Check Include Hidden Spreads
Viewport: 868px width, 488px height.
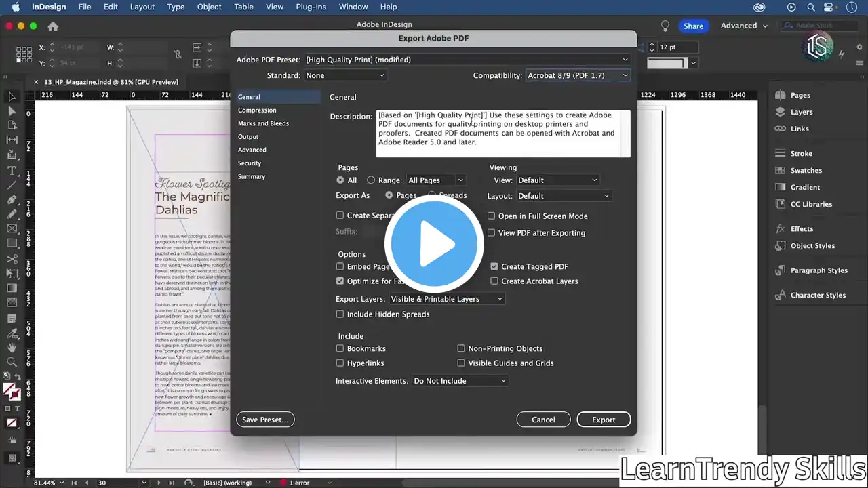(340, 314)
